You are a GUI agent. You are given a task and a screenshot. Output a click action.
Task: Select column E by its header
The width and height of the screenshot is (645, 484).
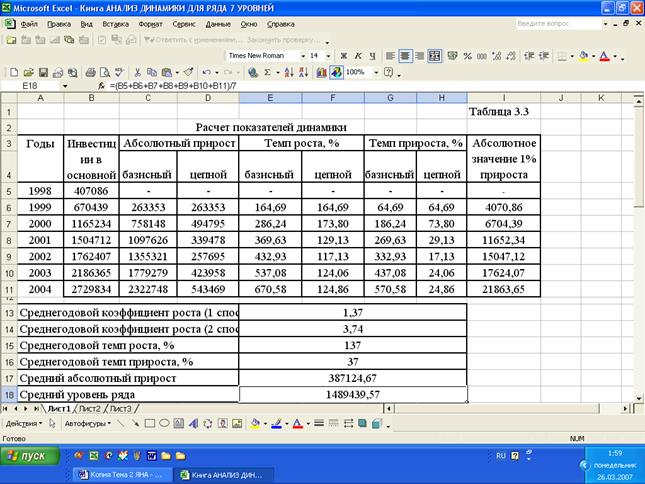270,98
